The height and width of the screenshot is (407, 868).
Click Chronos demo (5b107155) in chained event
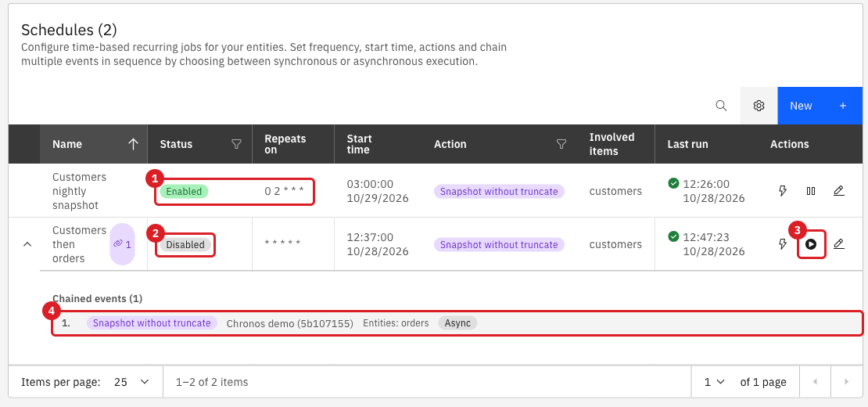[x=289, y=323]
